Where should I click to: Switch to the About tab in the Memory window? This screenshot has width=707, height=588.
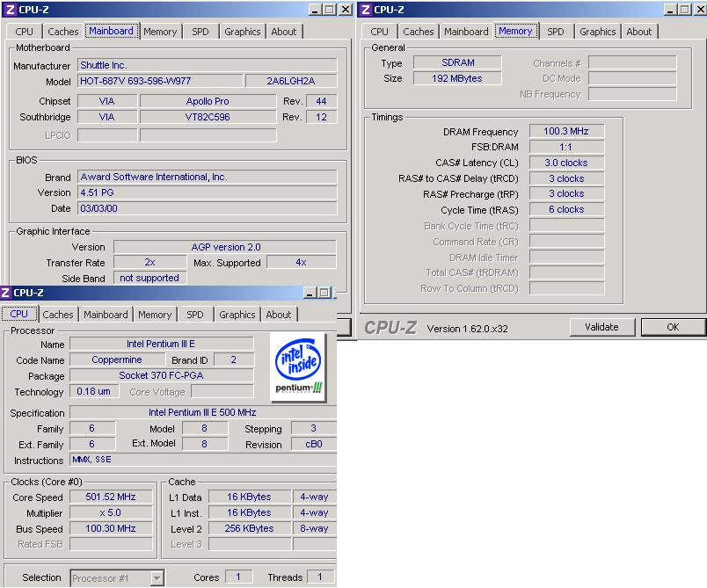point(639,32)
